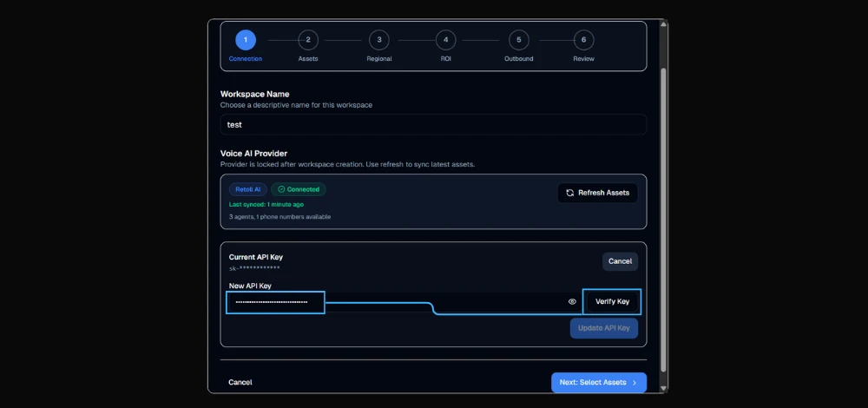The width and height of the screenshot is (868, 408).
Task: Click the 'Current API Key' label
Action: [256, 257]
